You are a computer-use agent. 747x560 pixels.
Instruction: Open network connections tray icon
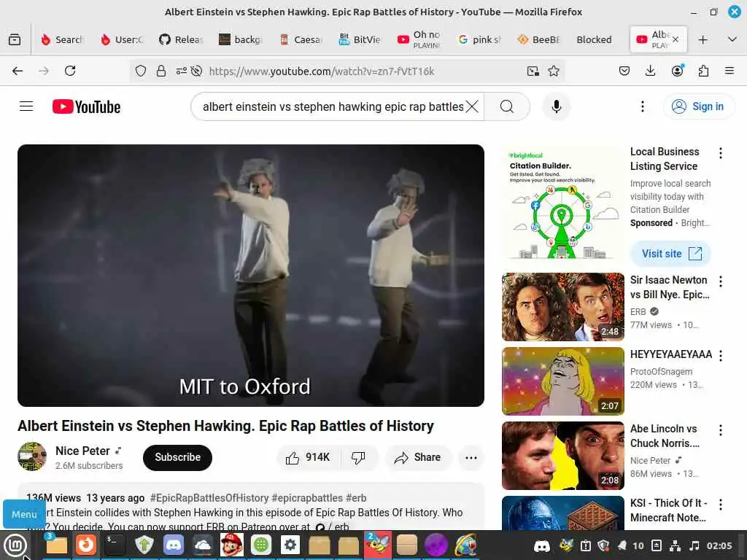(675, 545)
